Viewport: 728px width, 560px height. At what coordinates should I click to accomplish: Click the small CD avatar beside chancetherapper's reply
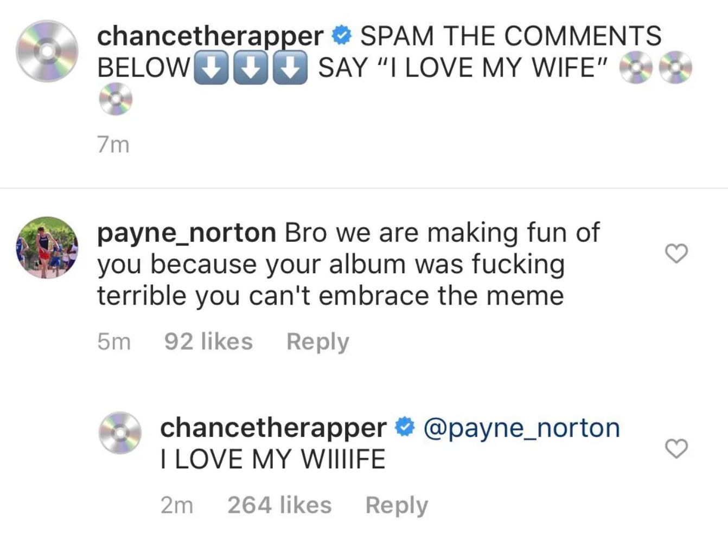tap(120, 433)
